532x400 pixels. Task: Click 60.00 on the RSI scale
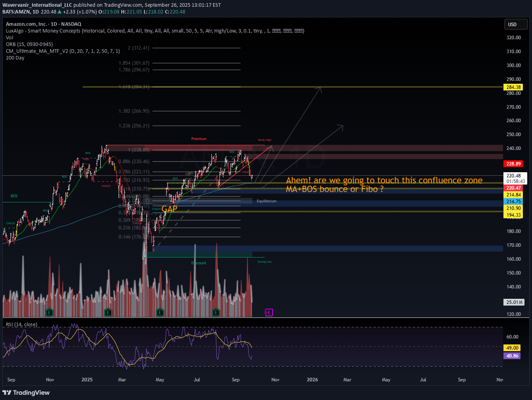[512, 337]
